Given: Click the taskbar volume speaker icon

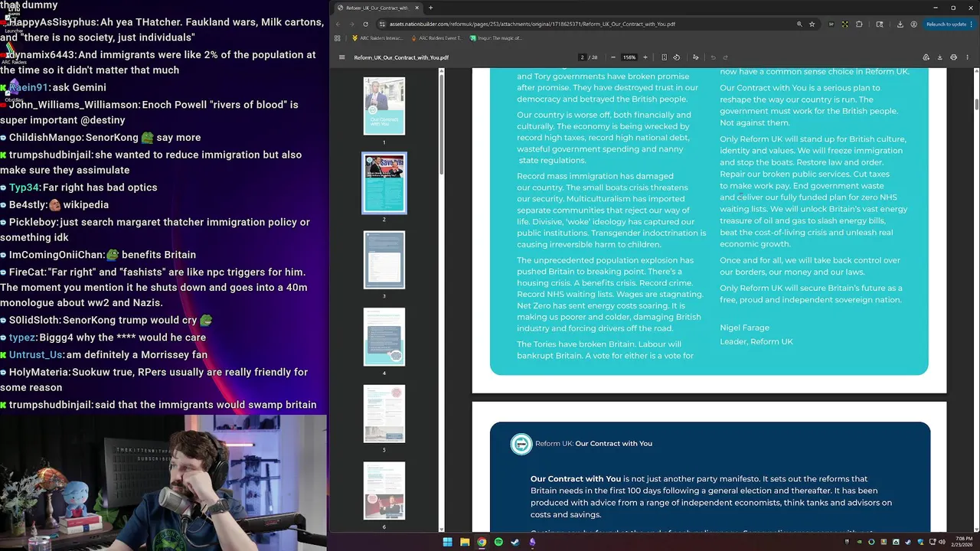Looking at the screenshot, I should [942, 542].
